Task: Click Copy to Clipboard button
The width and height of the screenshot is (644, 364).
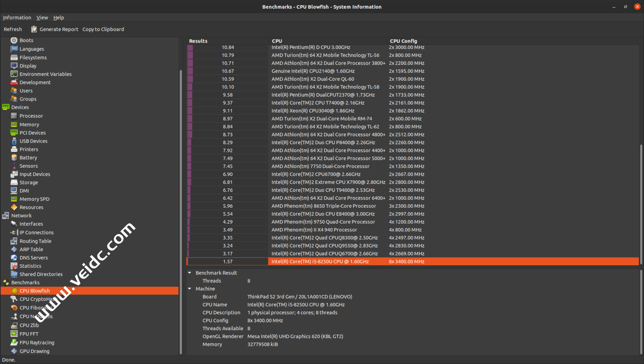Action: (x=103, y=29)
